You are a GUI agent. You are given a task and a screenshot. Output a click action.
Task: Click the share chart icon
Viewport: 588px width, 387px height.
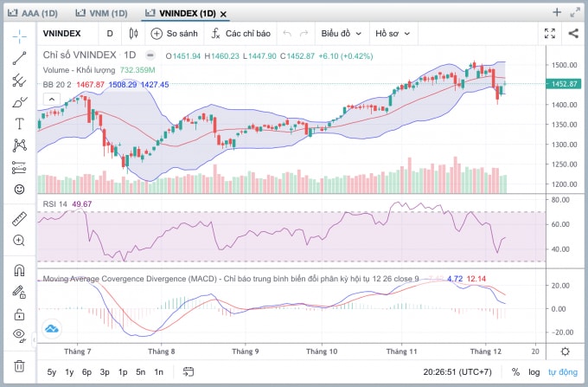(x=573, y=34)
